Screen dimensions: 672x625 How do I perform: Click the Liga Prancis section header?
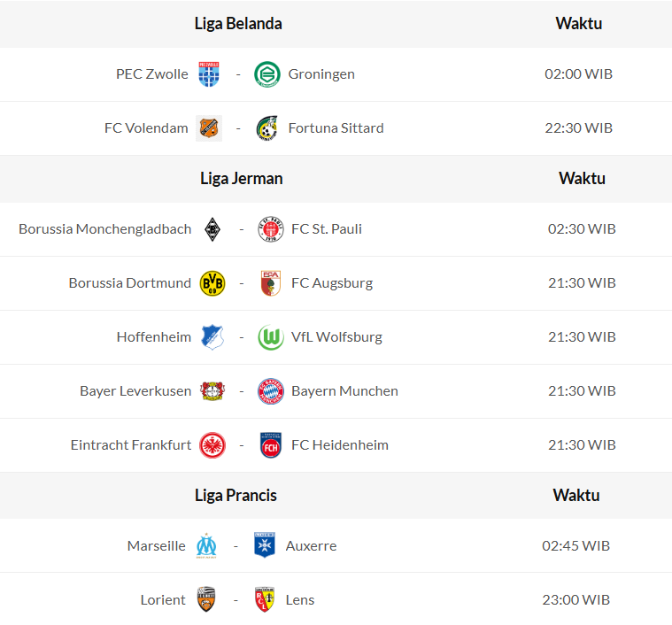coord(236,496)
